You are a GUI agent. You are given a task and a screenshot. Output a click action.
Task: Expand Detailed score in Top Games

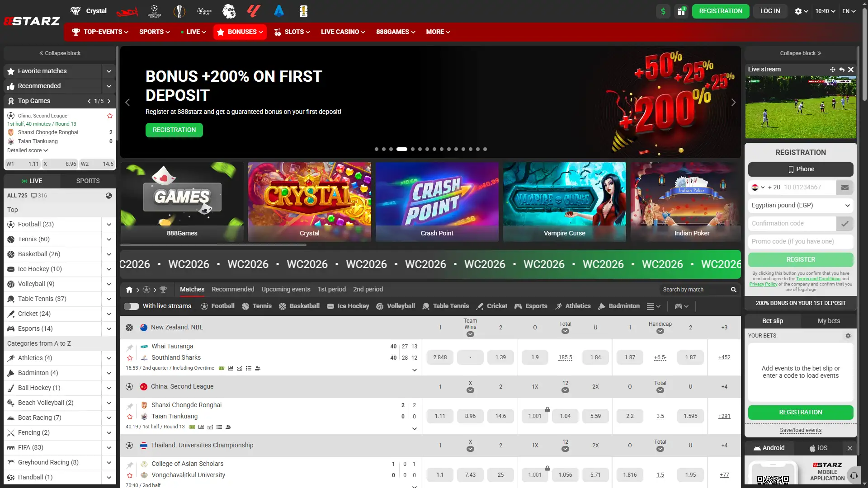[28, 150]
